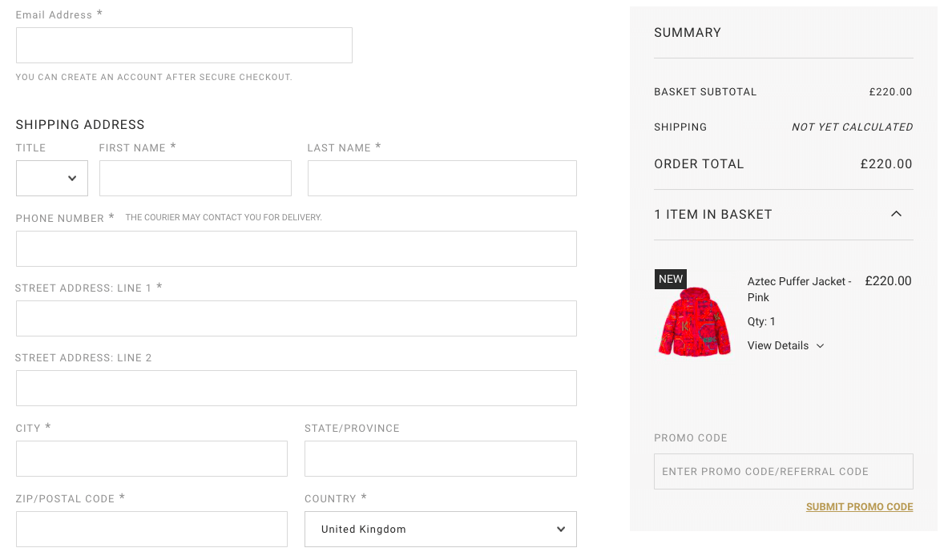Click the Last Name input field

coord(442,178)
